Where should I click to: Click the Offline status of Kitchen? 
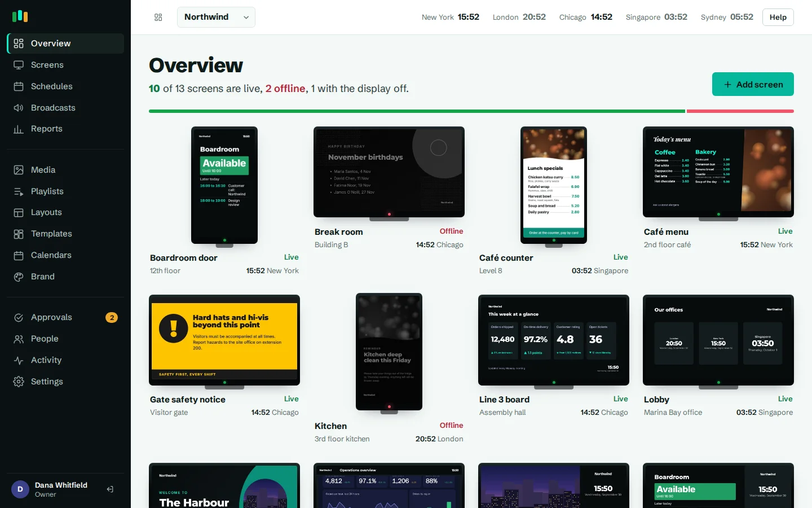coord(452,426)
